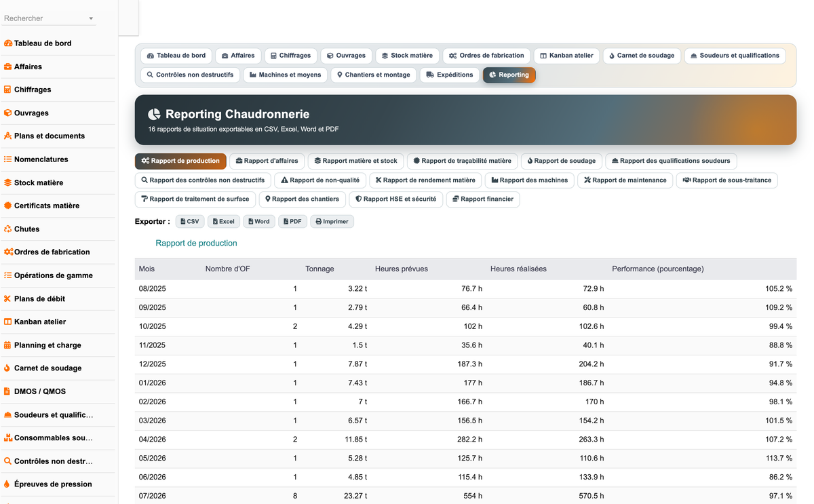Select the Rapport matière et stock report

tap(356, 161)
